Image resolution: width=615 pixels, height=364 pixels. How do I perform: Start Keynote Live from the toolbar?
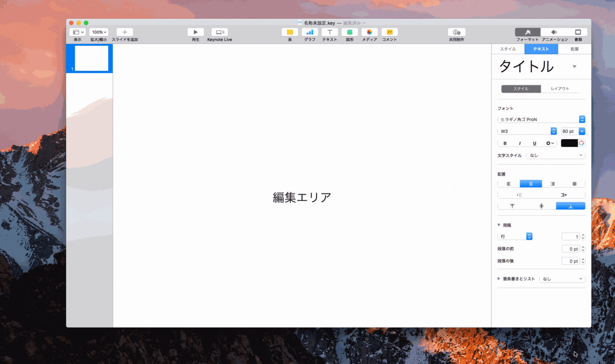pos(220,32)
